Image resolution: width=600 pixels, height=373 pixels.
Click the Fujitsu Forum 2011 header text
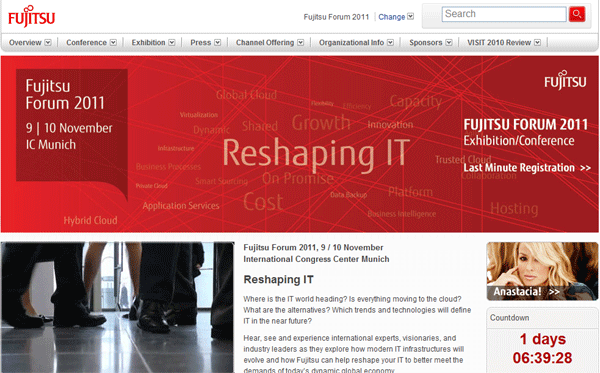tap(336, 17)
